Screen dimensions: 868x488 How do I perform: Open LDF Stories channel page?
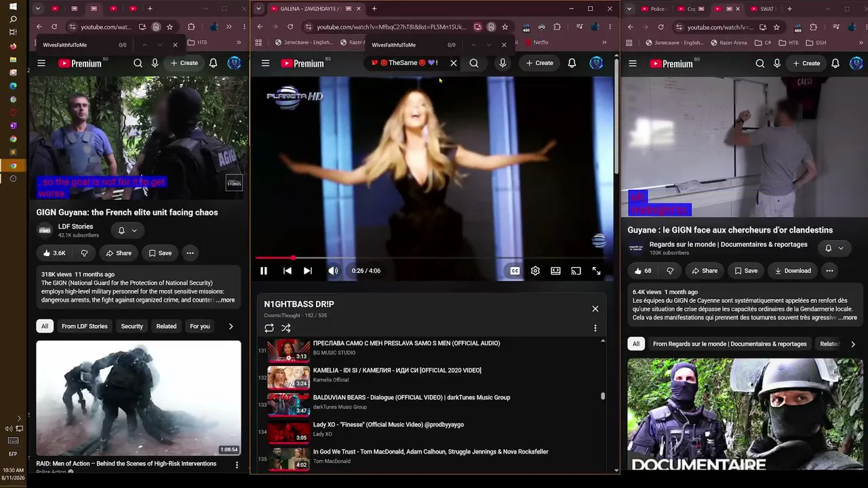coord(75,226)
